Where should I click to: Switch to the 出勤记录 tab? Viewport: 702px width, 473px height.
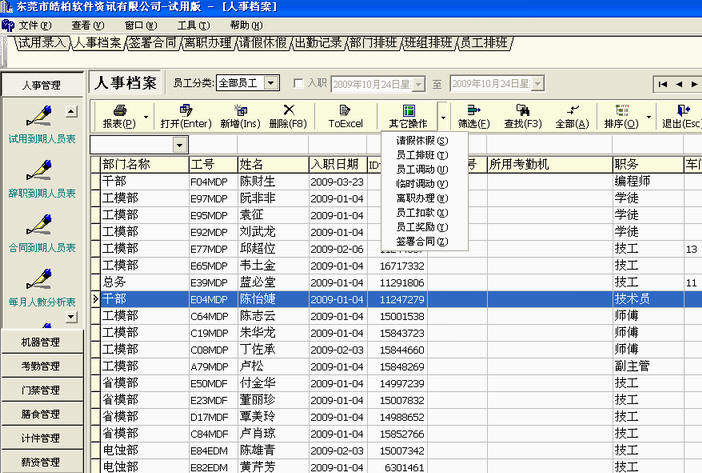point(318,43)
